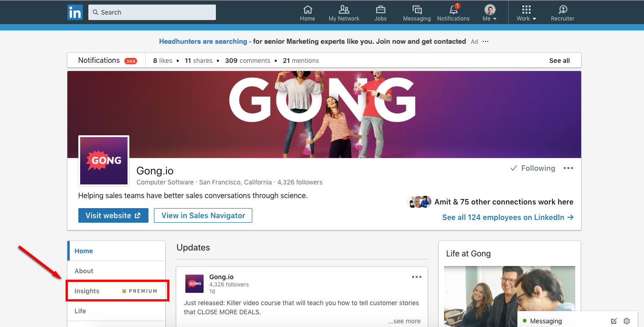The height and width of the screenshot is (327, 644).
Task: Click the 4,326 followers text in header
Action: (300, 182)
